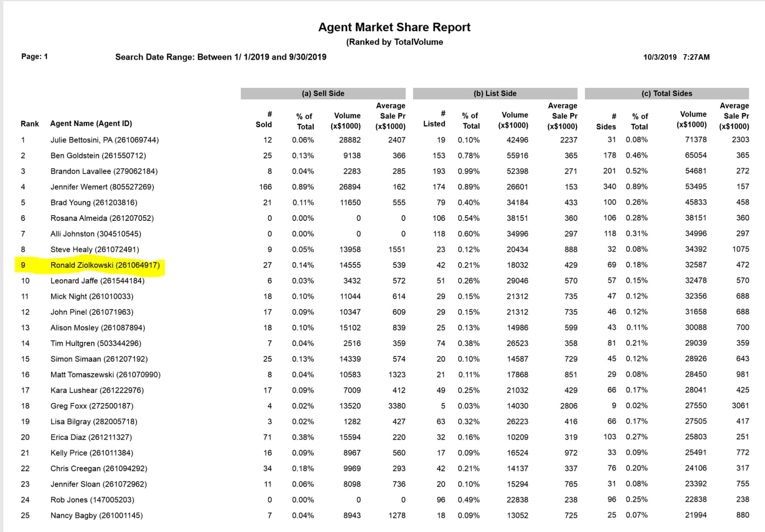This screenshot has width=765, height=532.
Task: Click the # Listed column header
Action: tap(434, 119)
